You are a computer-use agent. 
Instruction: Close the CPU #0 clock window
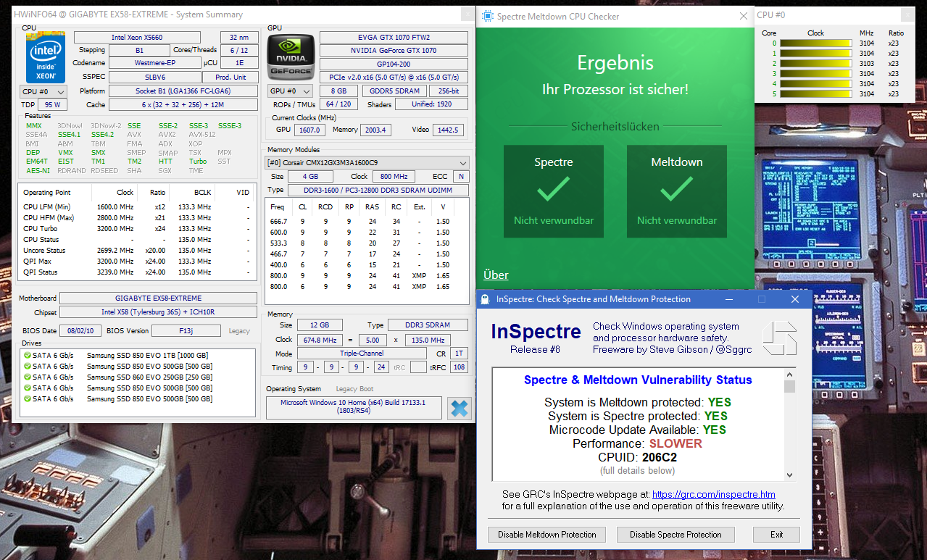point(907,15)
